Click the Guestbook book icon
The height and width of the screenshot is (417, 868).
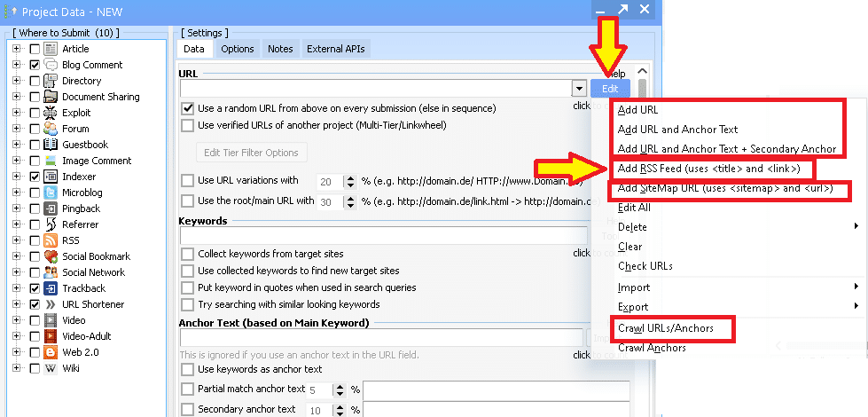[x=51, y=145]
